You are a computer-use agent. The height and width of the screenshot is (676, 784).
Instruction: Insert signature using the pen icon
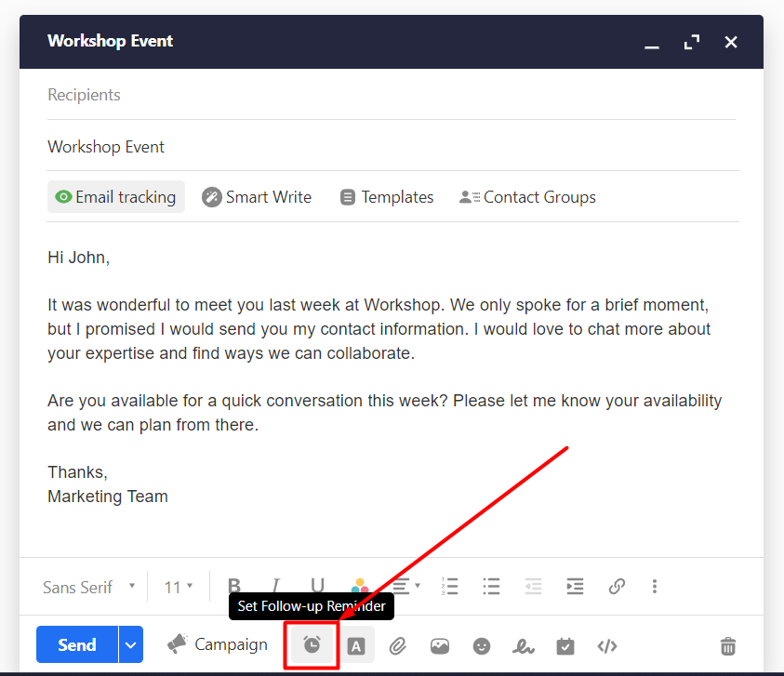coord(524,645)
